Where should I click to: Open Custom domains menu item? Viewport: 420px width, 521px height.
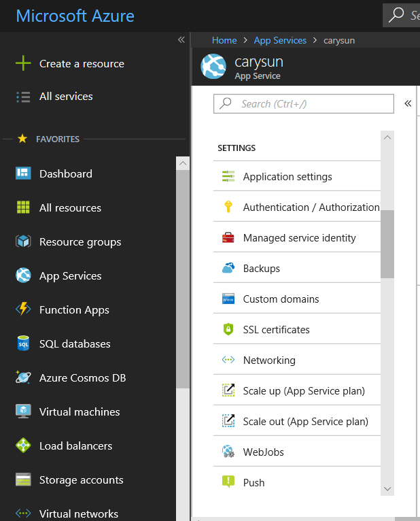pos(297,299)
